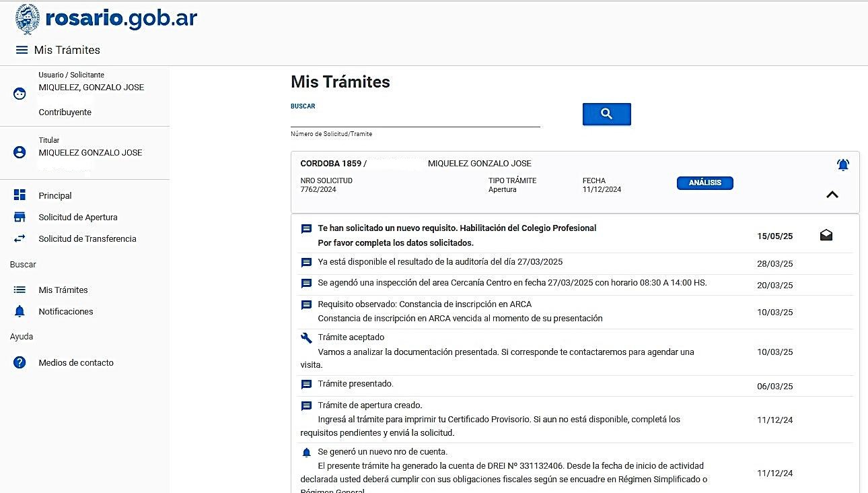This screenshot has height=493, width=868.
Task: Collapse the Cordoba 1859 trámite details
Action: pyautogui.click(x=832, y=195)
